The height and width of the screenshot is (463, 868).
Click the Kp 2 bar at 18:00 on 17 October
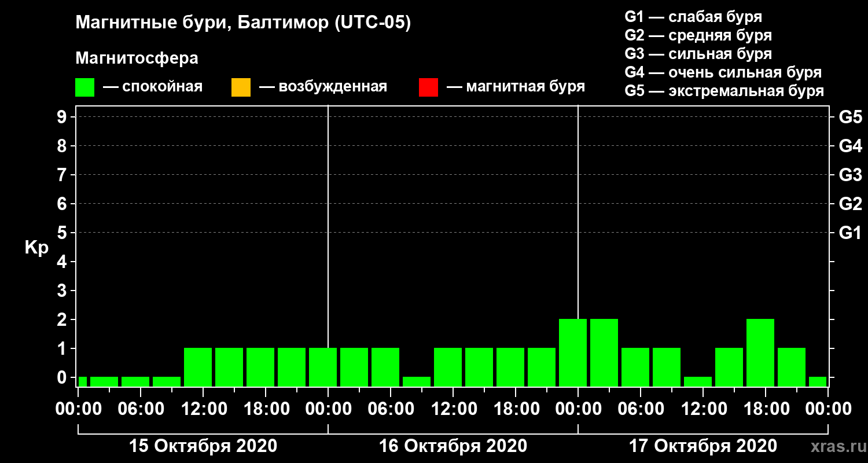click(760, 352)
